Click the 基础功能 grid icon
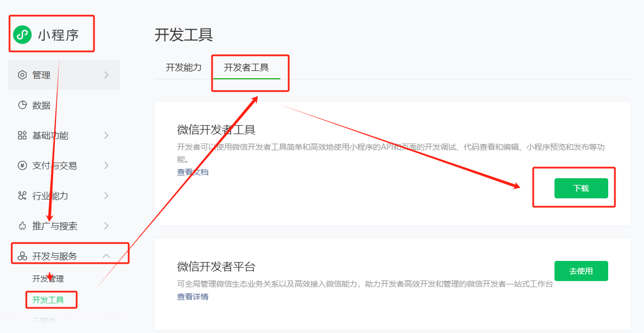Image resolution: width=644 pixels, height=333 pixels. pyautogui.click(x=22, y=135)
